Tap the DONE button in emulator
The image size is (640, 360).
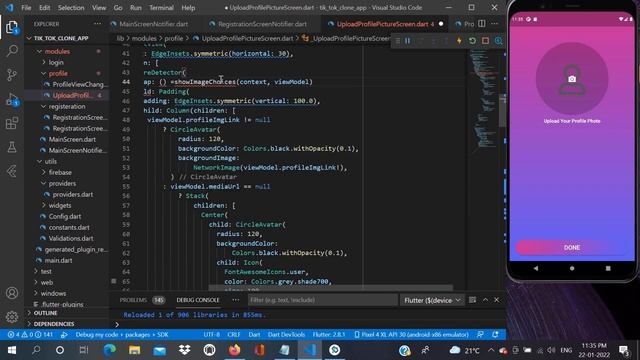572,248
